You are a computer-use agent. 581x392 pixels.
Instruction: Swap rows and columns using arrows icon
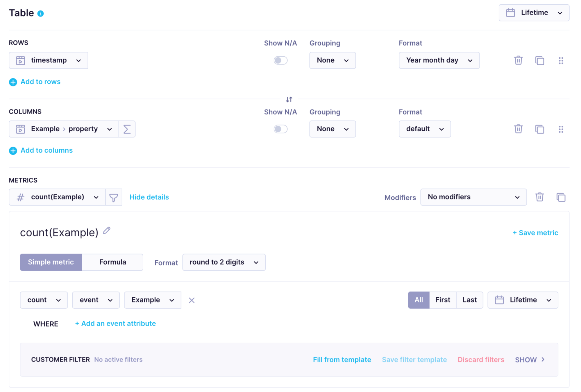(x=289, y=100)
